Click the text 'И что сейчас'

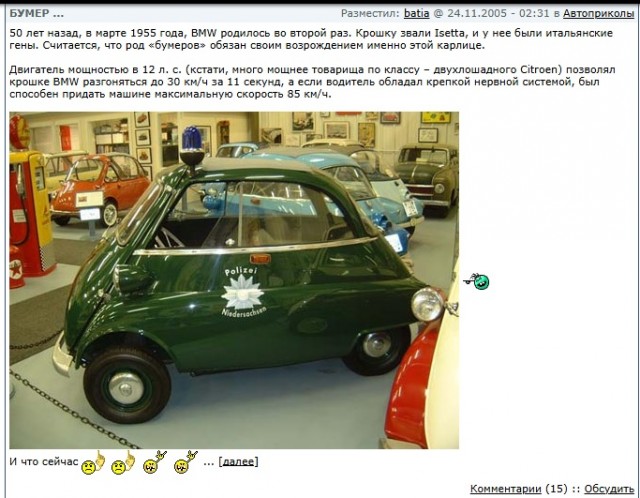tap(44, 462)
